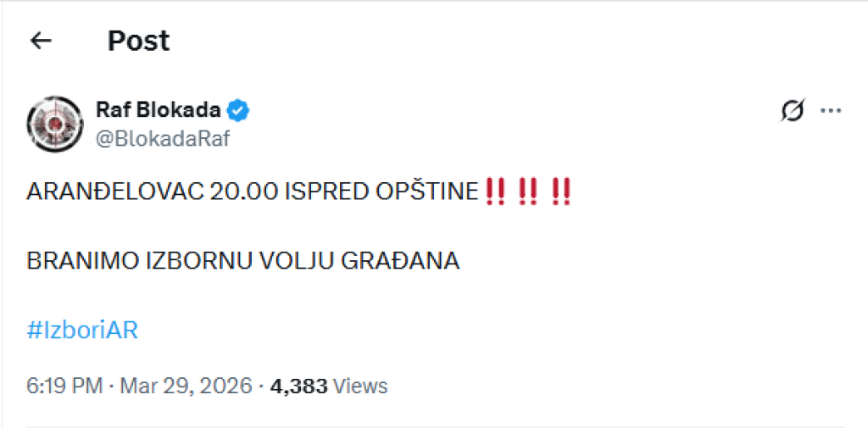Visit the @BlokadaRaf handle link
Screen dimensions: 868x428
point(164,138)
